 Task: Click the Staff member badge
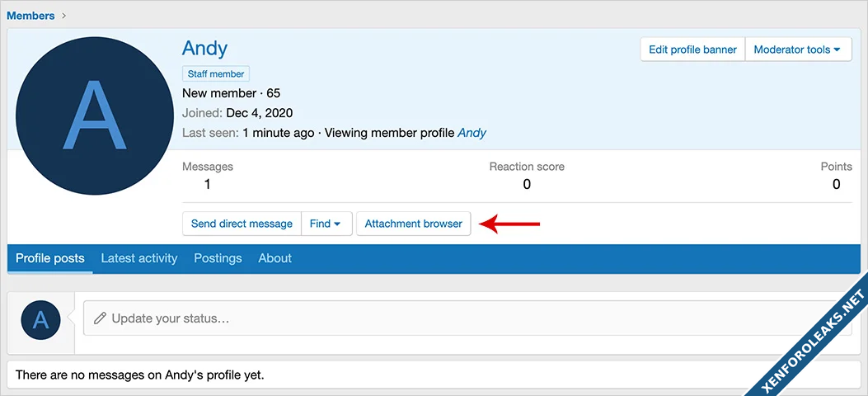215,74
